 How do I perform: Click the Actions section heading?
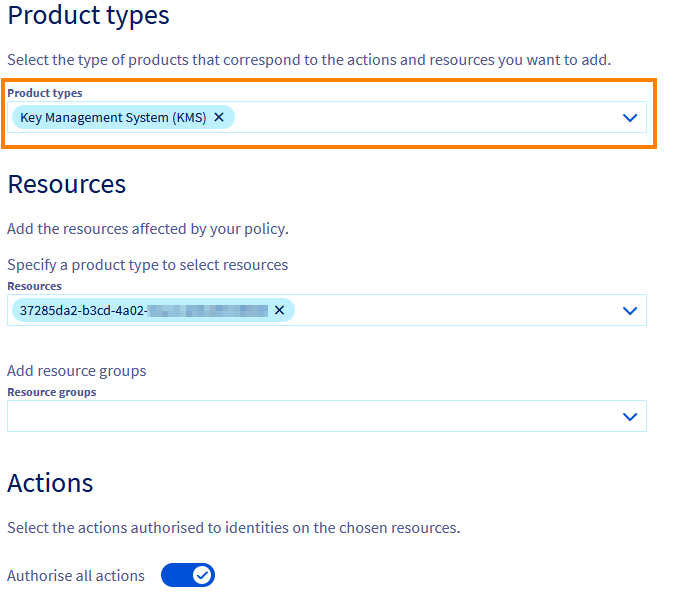pos(50,483)
